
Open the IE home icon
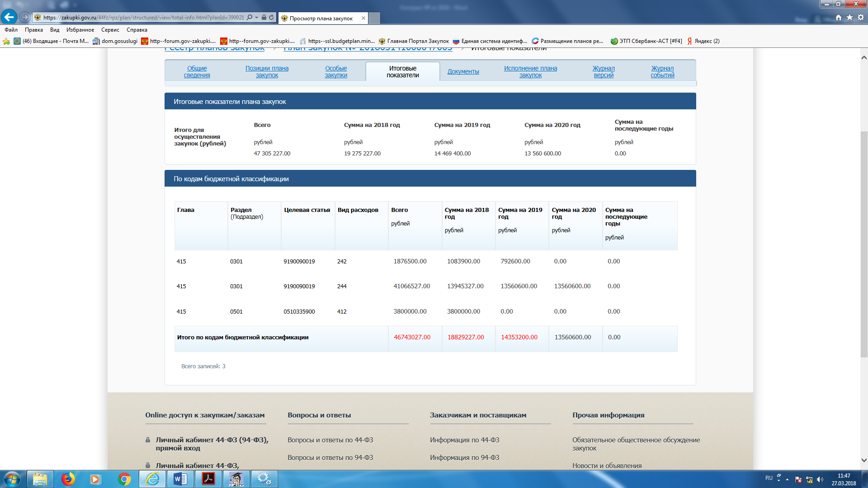pos(839,17)
